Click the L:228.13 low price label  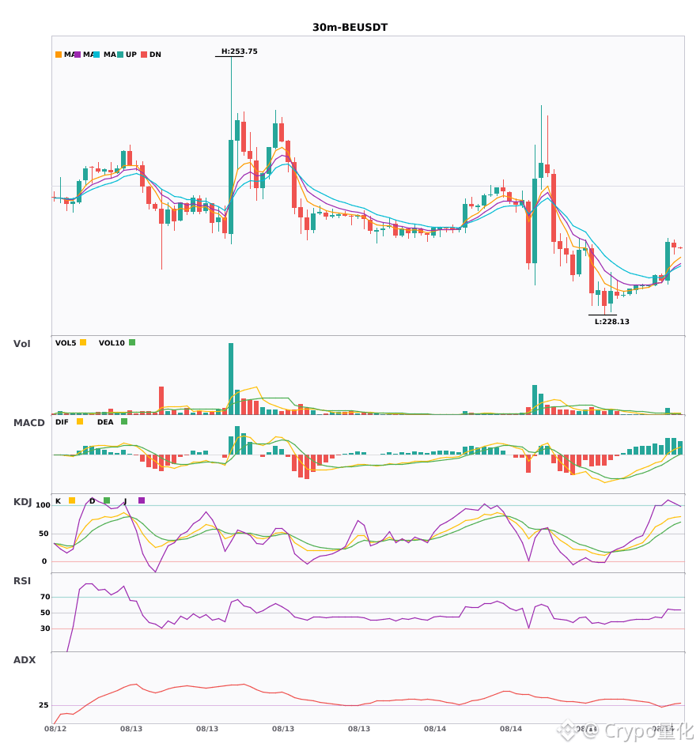coord(612,322)
